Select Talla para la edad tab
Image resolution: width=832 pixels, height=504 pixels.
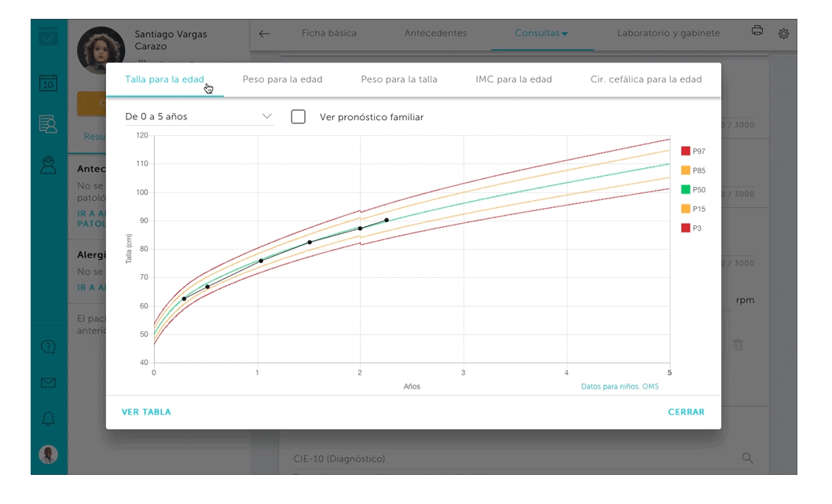tap(164, 79)
